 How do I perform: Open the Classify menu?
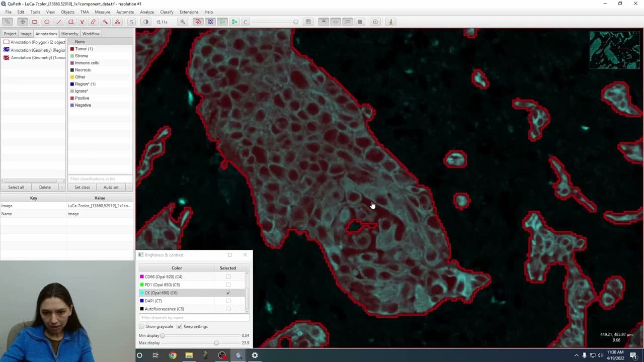tap(167, 12)
